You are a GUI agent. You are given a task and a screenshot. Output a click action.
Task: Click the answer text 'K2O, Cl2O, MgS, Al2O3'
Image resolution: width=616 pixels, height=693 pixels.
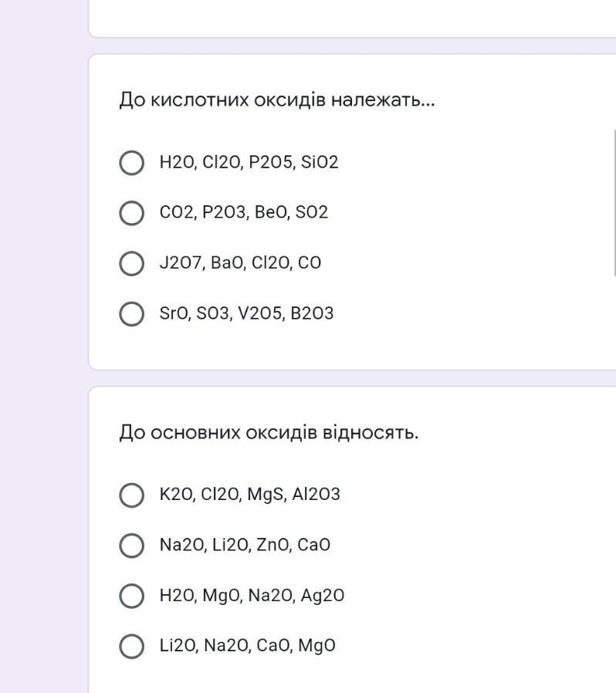point(249,495)
